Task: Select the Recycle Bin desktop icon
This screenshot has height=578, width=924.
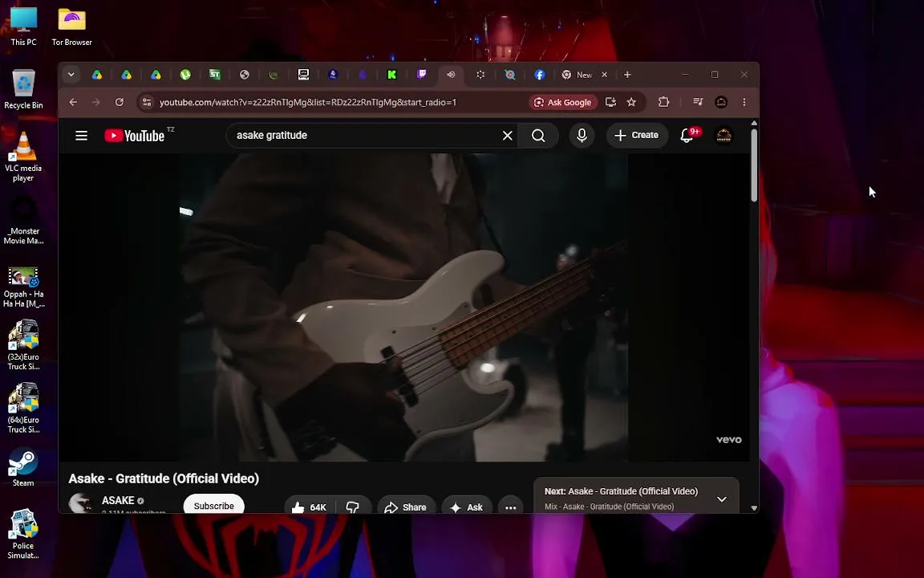Action: 23,89
